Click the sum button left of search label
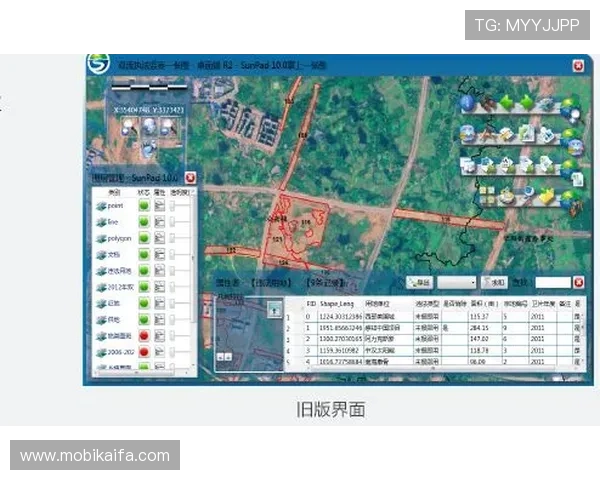Viewport: 600px width, 480px height. (x=494, y=282)
